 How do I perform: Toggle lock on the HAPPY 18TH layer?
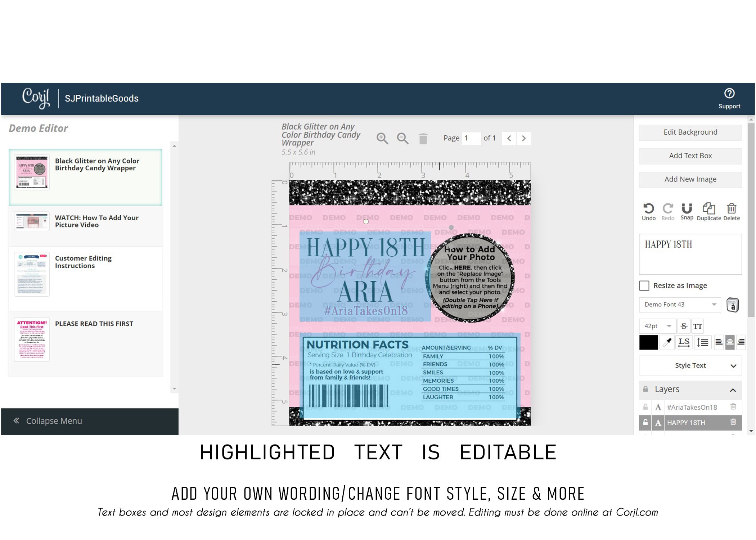coord(645,422)
